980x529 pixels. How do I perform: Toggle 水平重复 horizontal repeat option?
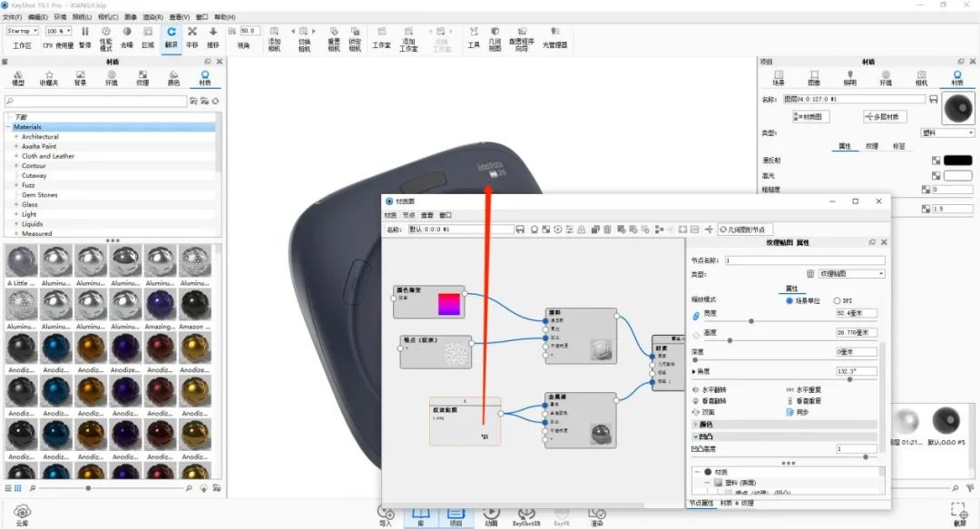pos(804,389)
